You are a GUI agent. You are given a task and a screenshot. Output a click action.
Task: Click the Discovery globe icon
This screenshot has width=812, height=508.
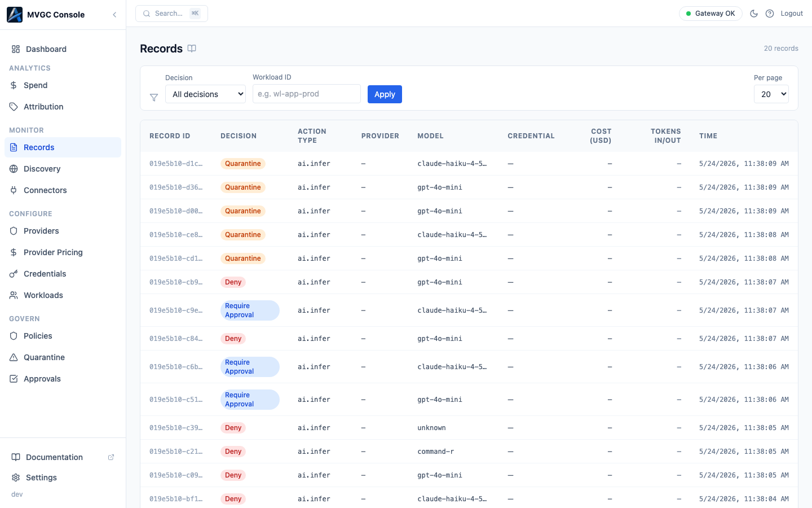coord(14,169)
